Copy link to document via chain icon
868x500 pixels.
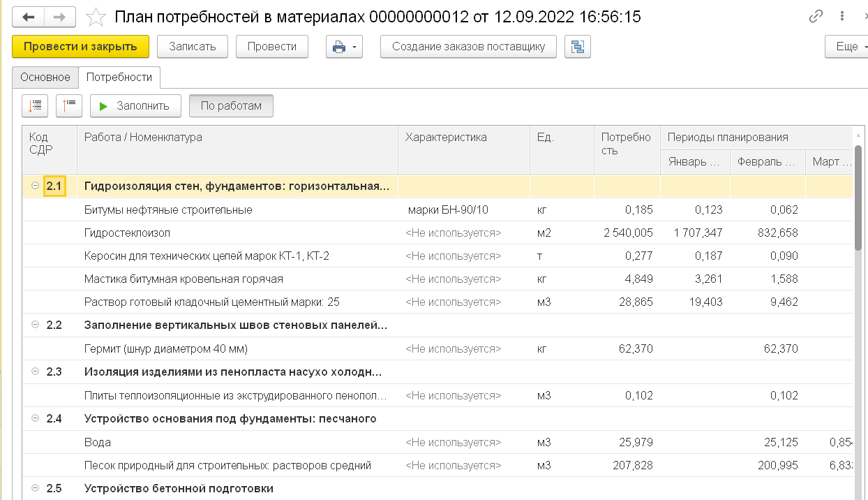[816, 17]
